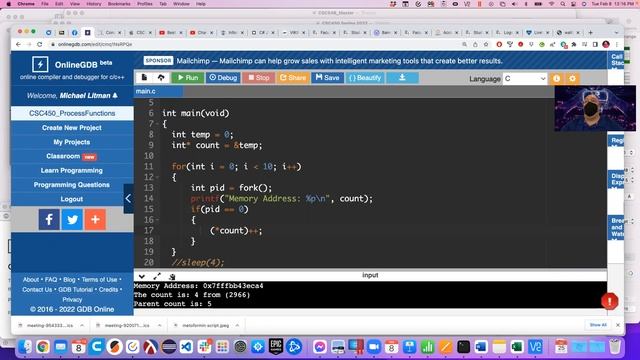Reload the page with the browser refresh icon

(x=39, y=44)
